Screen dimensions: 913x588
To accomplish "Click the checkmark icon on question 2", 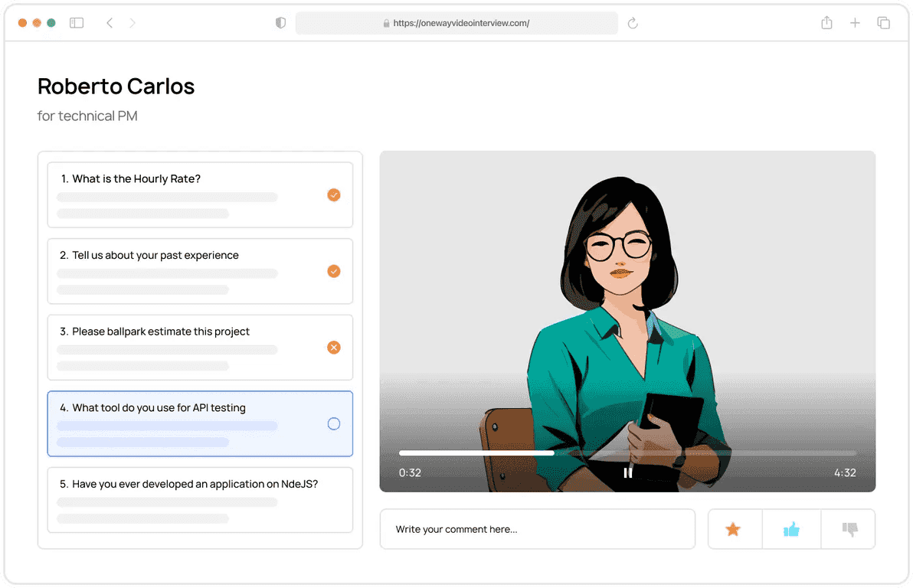I will [334, 271].
